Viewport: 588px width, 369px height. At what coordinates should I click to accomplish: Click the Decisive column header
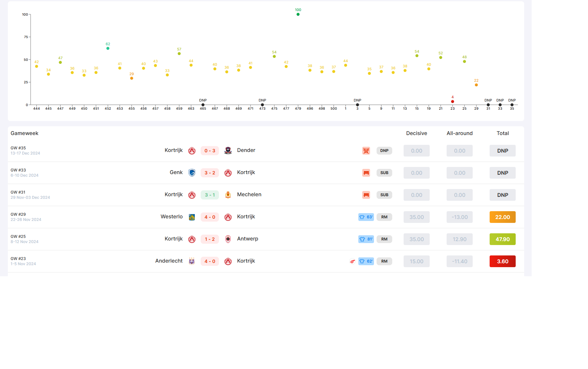pos(416,133)
